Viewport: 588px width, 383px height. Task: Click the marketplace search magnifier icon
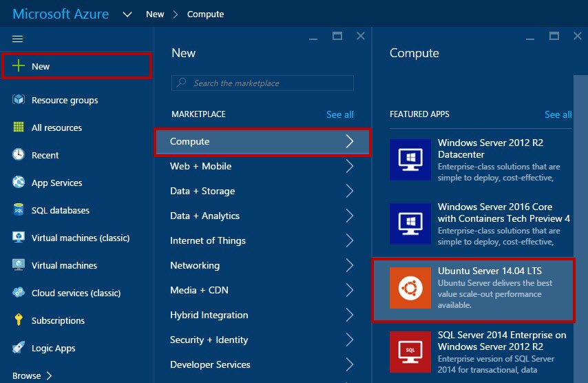click(182, 83)
